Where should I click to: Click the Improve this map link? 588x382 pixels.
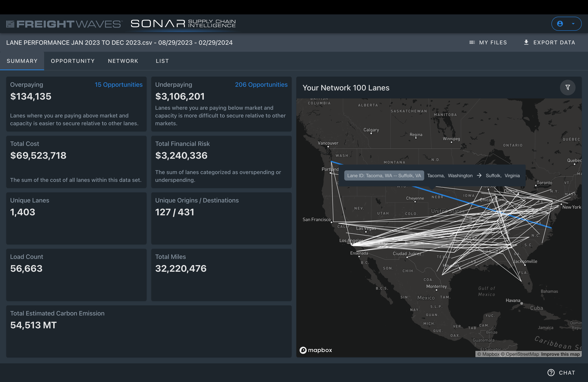(560, 354)
